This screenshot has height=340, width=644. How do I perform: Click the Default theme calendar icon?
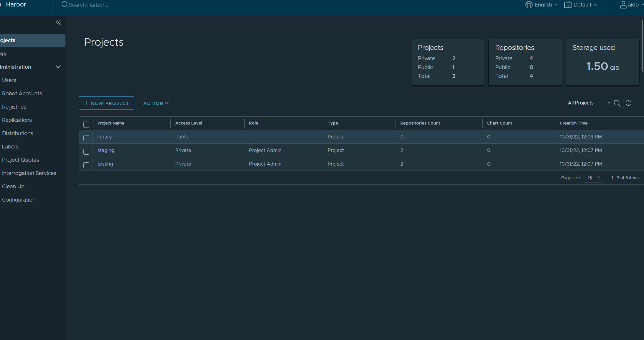tap(567, 5)
